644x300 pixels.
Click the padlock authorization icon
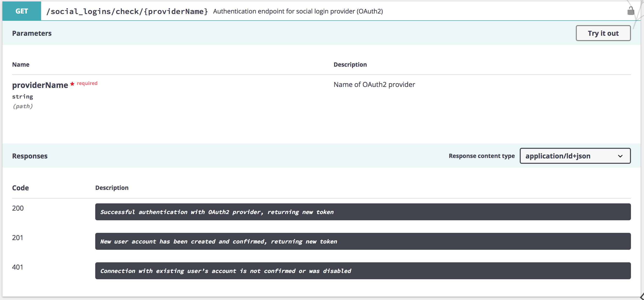coord(631,10)
